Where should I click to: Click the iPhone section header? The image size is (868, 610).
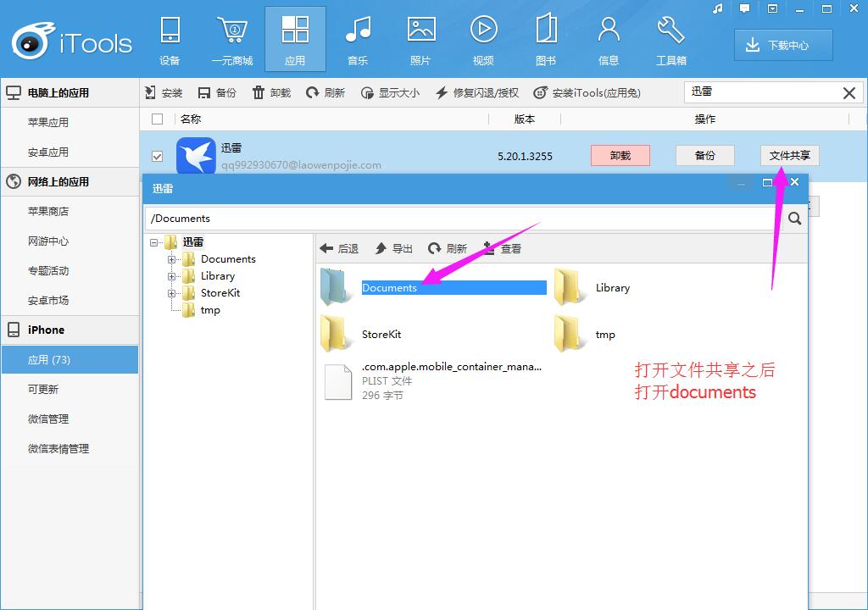pos(70,330)
